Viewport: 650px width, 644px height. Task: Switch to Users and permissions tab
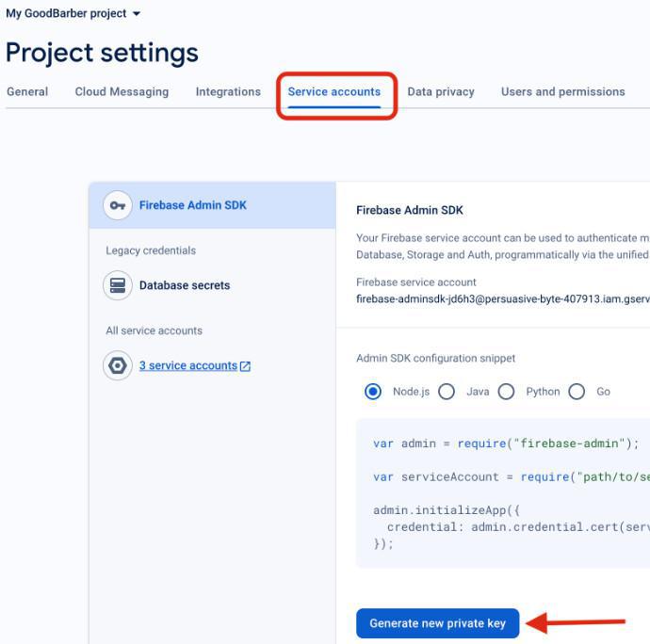click(x=562, y=92)
